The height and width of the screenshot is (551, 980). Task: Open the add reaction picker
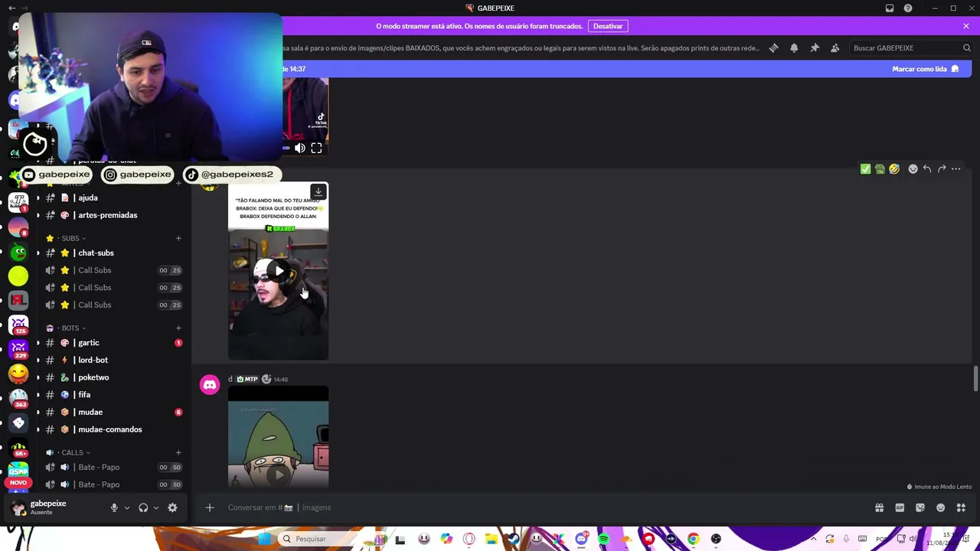(913, 169)
